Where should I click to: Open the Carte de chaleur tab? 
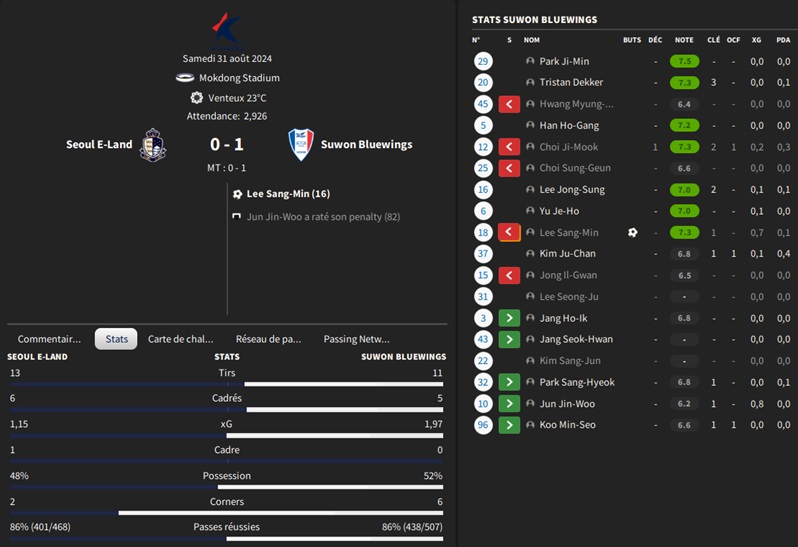[x=181, y=339]
